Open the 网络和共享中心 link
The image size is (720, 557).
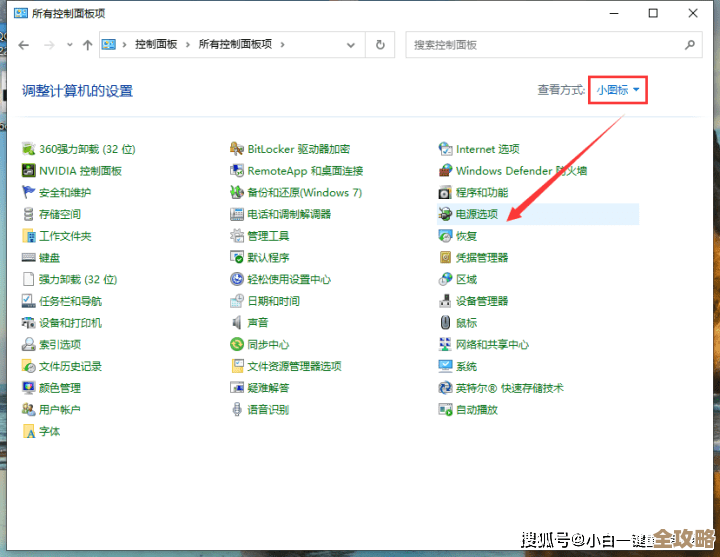tap(492, 345)
